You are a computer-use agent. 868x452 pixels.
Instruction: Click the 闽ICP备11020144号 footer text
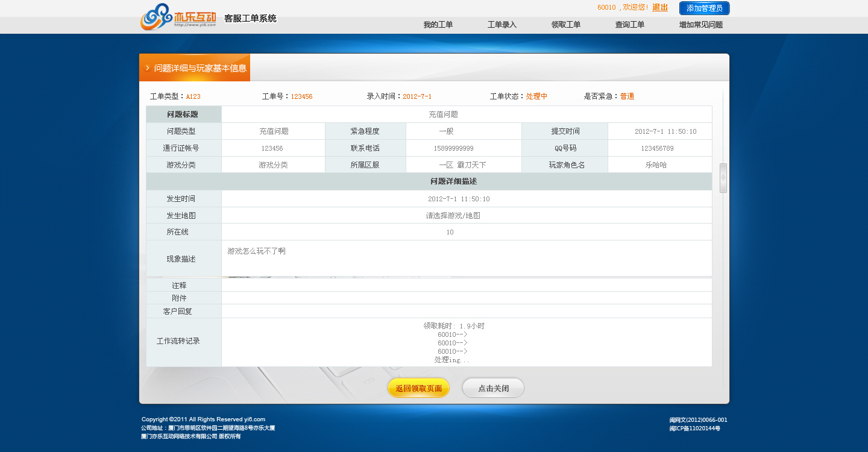pos(694,428)
